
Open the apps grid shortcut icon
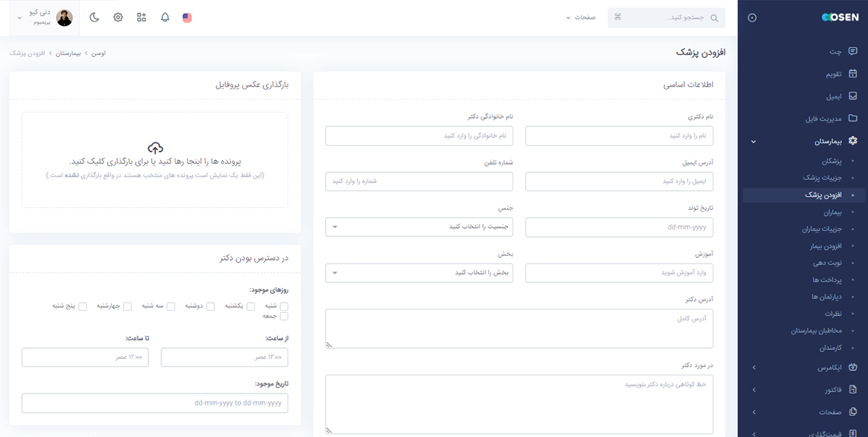tap(141, 17)
